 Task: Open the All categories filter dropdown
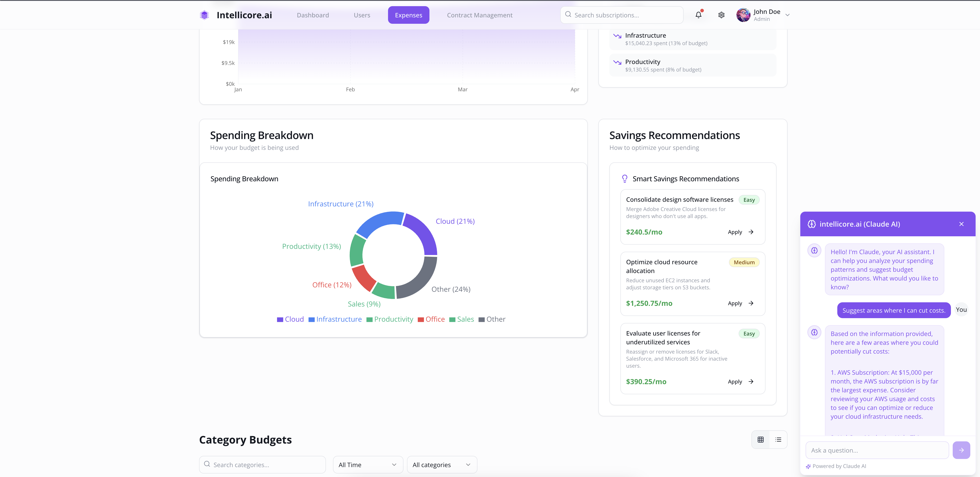click(x=441, y=464)
